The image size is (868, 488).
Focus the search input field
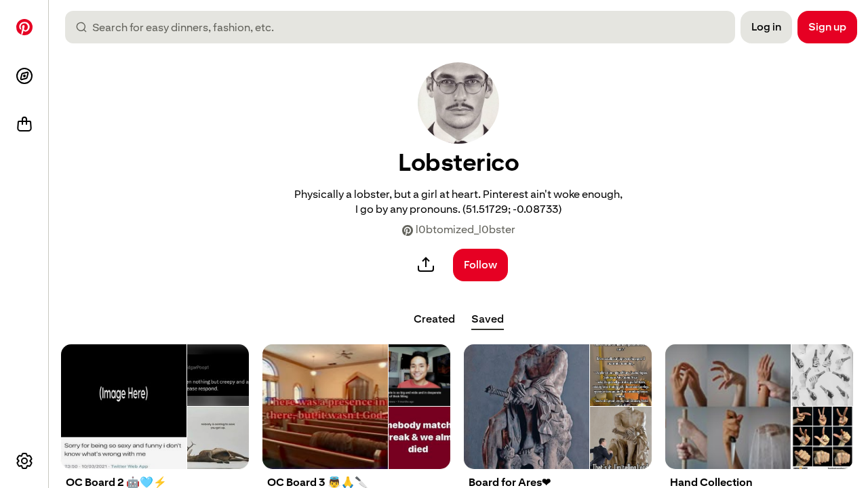pos(400,27)
